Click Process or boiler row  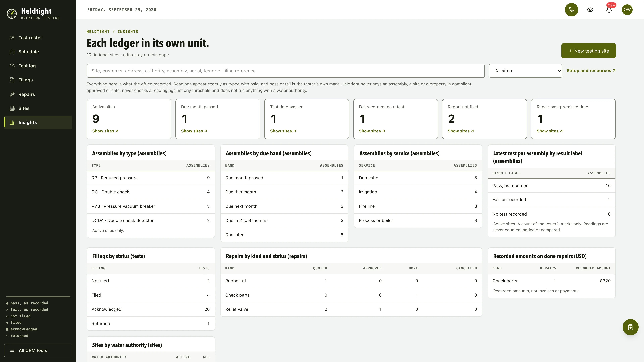pyautogui.click(x=418, y=220)
